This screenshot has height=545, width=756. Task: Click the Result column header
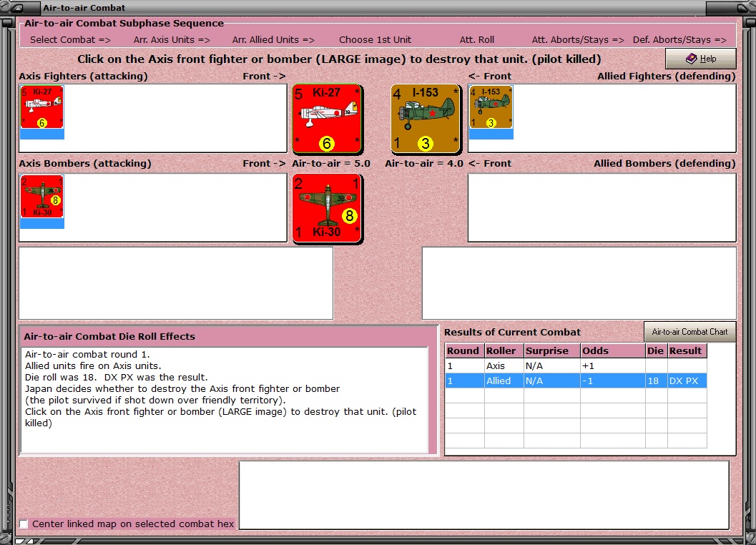coord(687,350)
